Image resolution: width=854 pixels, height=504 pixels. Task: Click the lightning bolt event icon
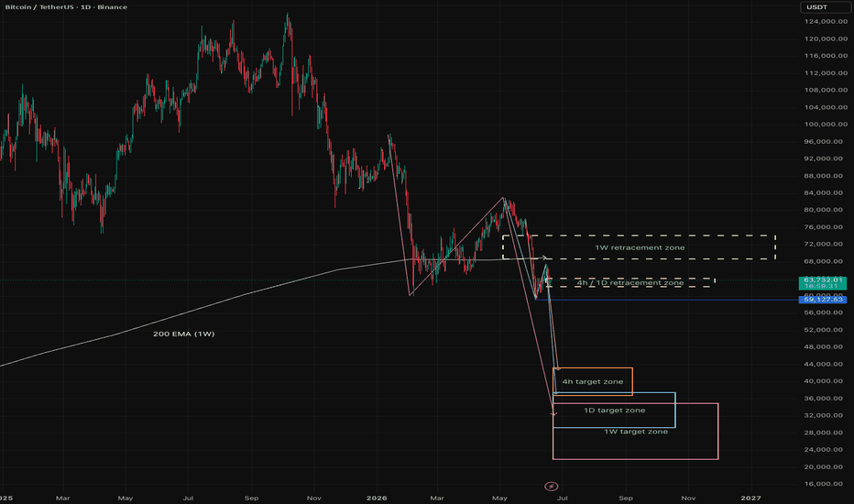coord(552,486)
